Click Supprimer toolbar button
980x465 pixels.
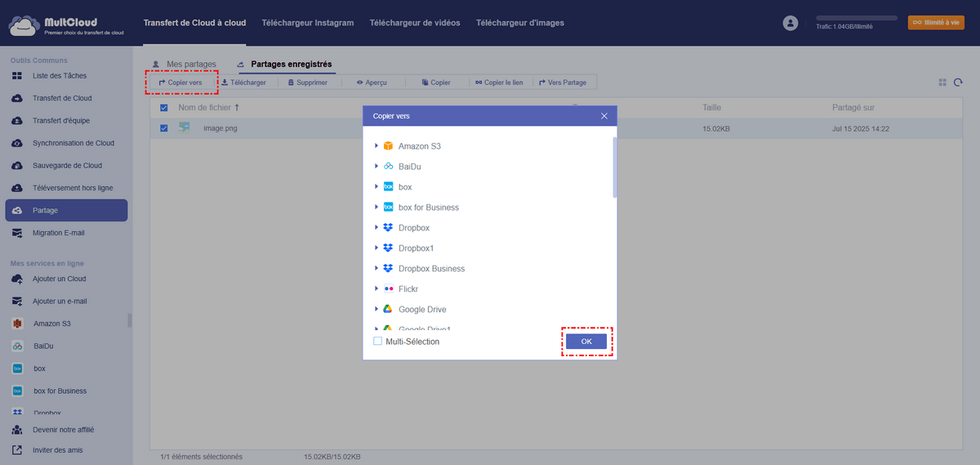coord(307,83)
